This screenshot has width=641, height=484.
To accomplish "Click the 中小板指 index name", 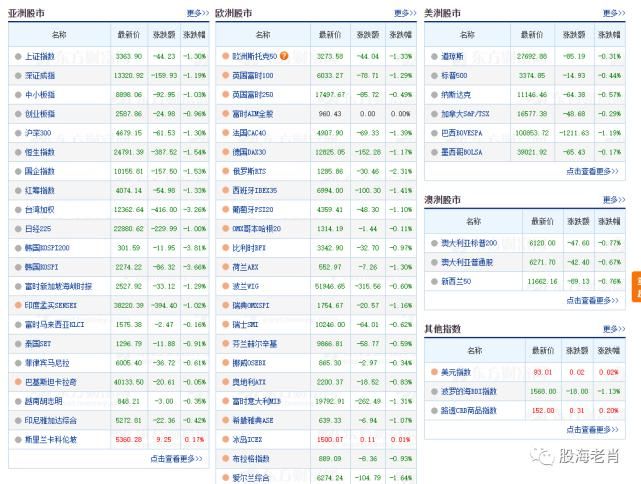I will 40,95.
